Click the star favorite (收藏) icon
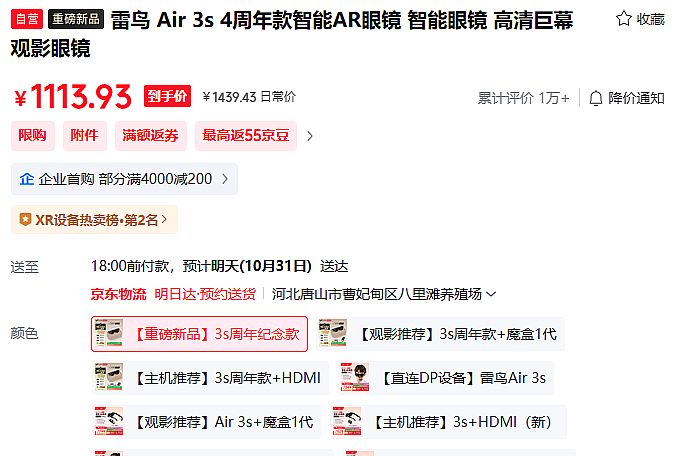Screen dimensions: 675x456 tap(623, 19)
